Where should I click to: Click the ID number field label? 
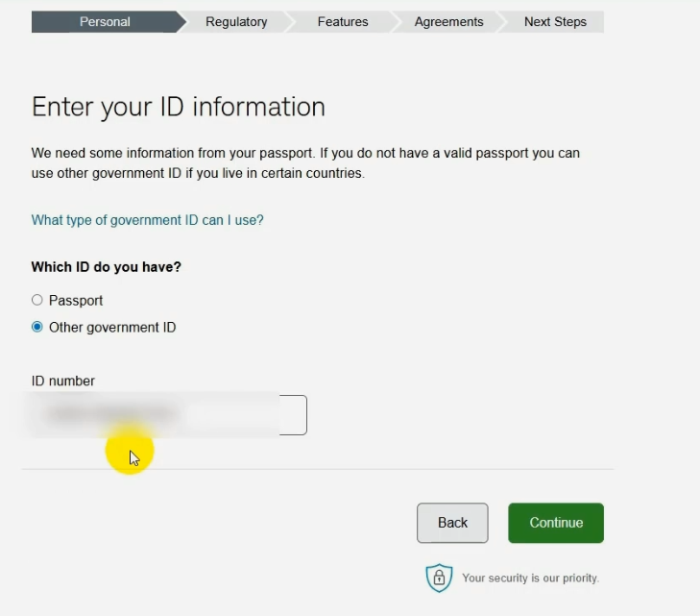pos(63,381)
